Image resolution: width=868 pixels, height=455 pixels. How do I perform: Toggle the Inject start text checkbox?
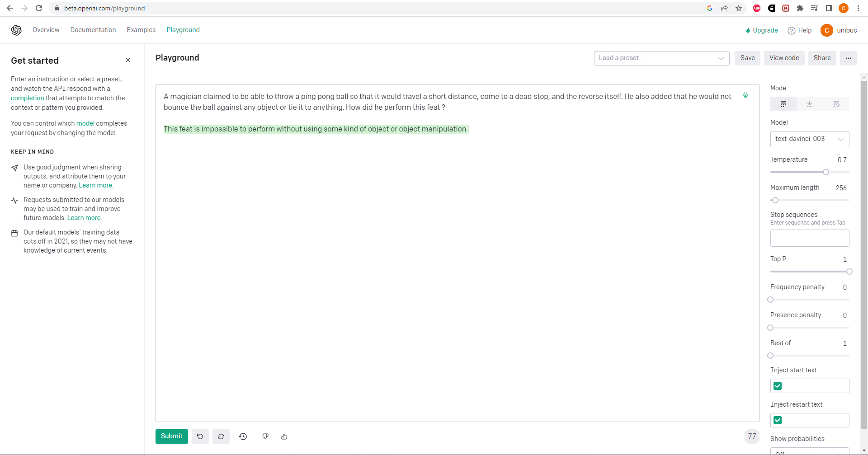pyautogui.click(x=778, y=386)
